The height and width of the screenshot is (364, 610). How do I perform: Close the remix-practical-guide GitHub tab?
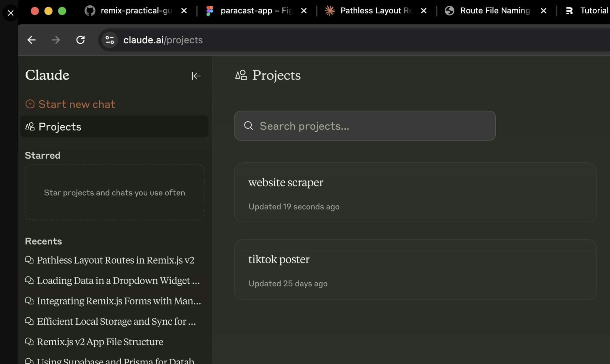[x=184, y=11]
